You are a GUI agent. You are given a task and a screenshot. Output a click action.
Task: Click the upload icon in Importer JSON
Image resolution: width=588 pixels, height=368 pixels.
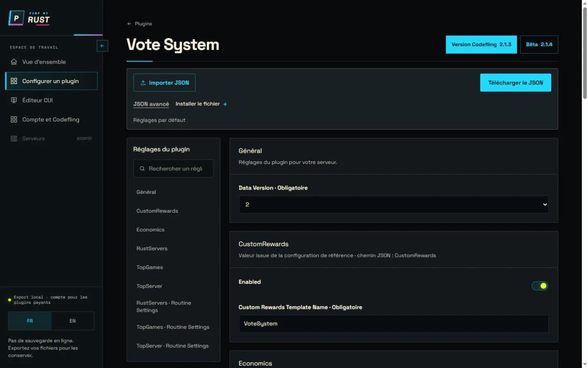(143, 83)
